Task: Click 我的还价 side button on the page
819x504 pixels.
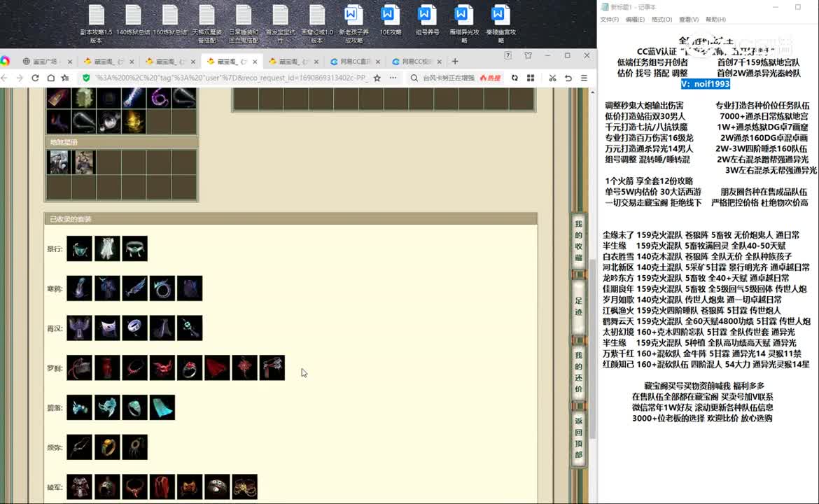Action: (x=579, y=372)
